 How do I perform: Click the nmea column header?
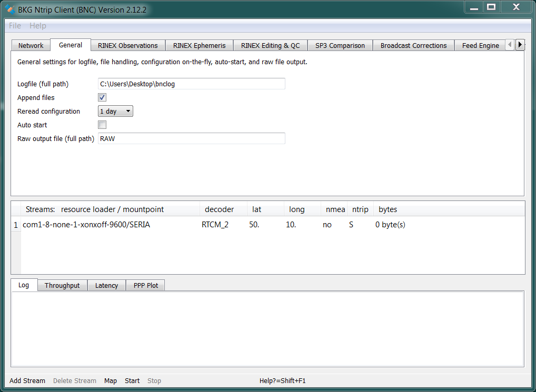[334, 209]
